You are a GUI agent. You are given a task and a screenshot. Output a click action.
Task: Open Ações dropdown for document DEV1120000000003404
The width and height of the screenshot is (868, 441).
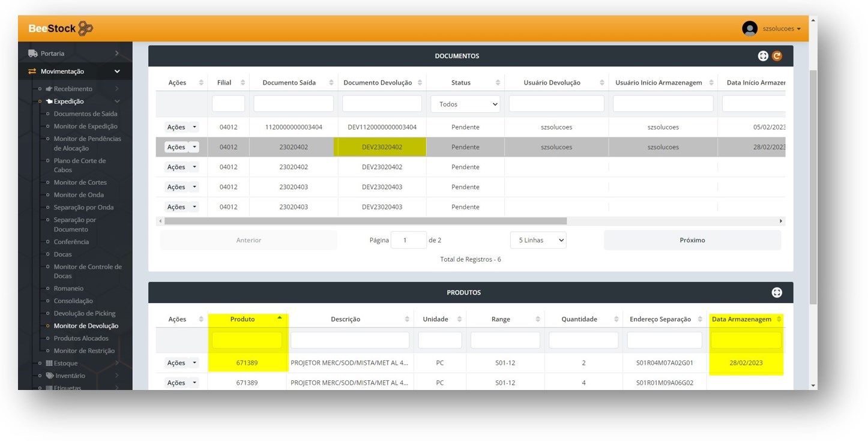click(181, 127)
